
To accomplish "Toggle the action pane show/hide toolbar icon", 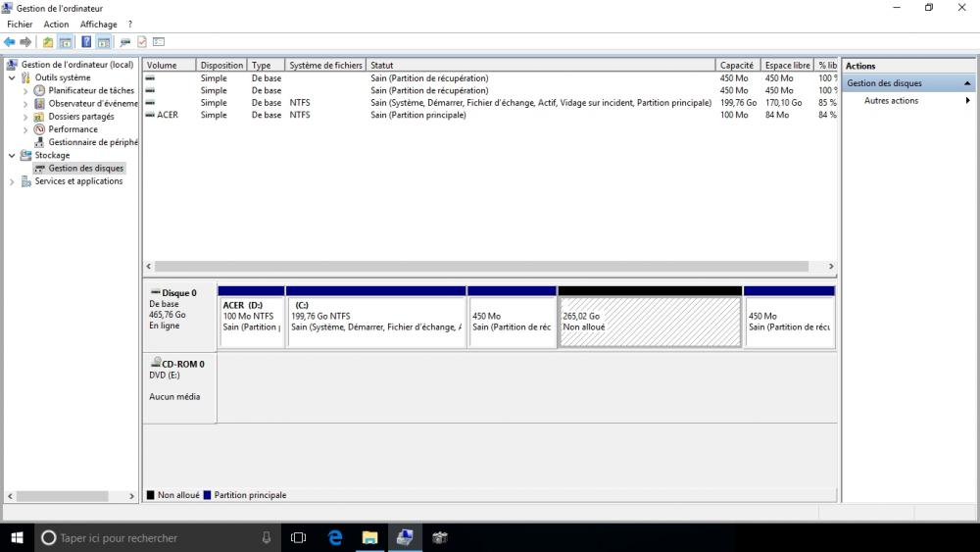I will click(104, 42).
